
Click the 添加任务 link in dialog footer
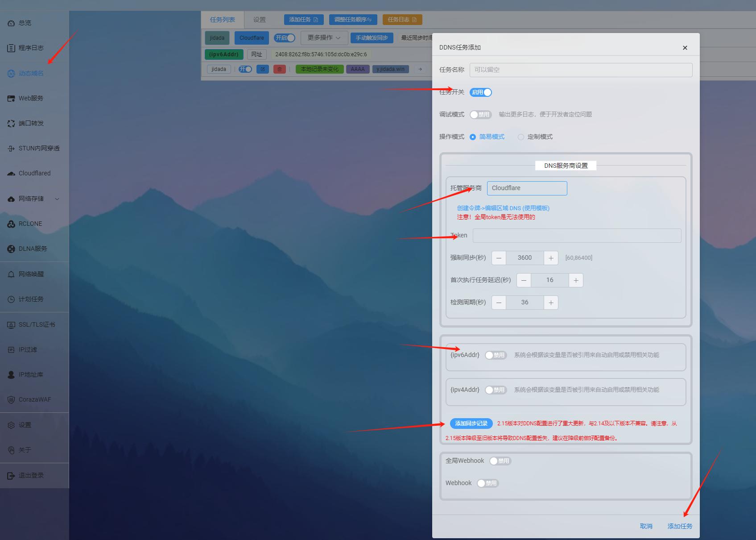tap(679, 526)
